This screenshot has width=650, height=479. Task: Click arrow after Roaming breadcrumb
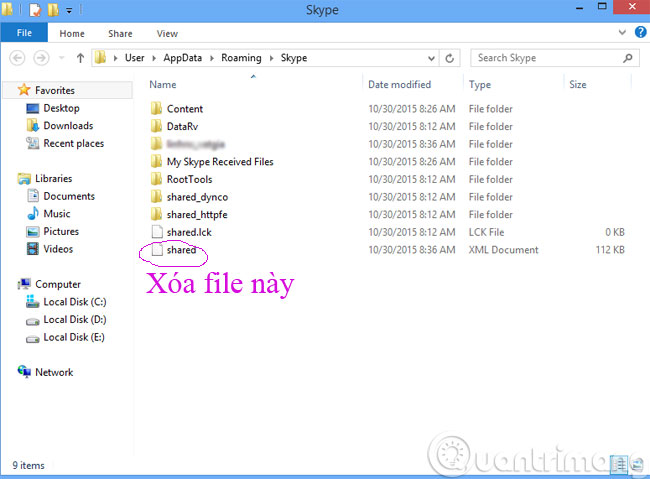(272, 58)
